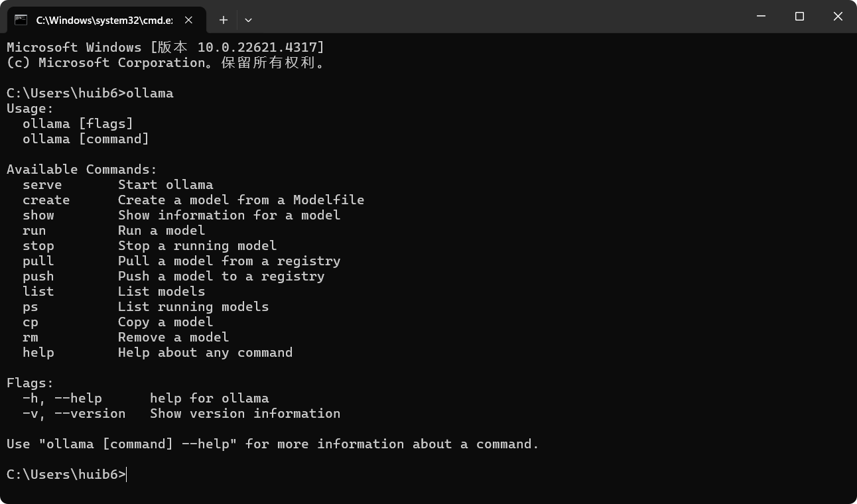Click the word "serve" in Available Commands
857x504 pixels.
pos(42,185)
